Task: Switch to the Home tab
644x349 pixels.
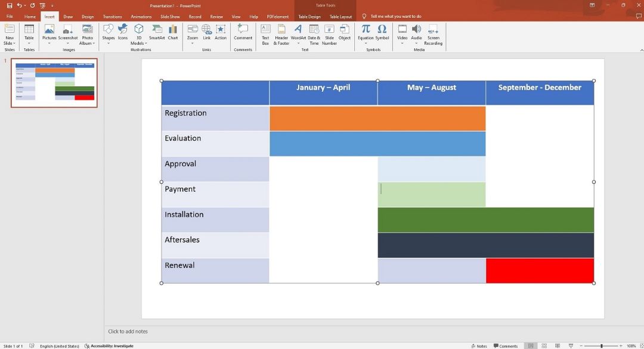Action: [30, 17]
